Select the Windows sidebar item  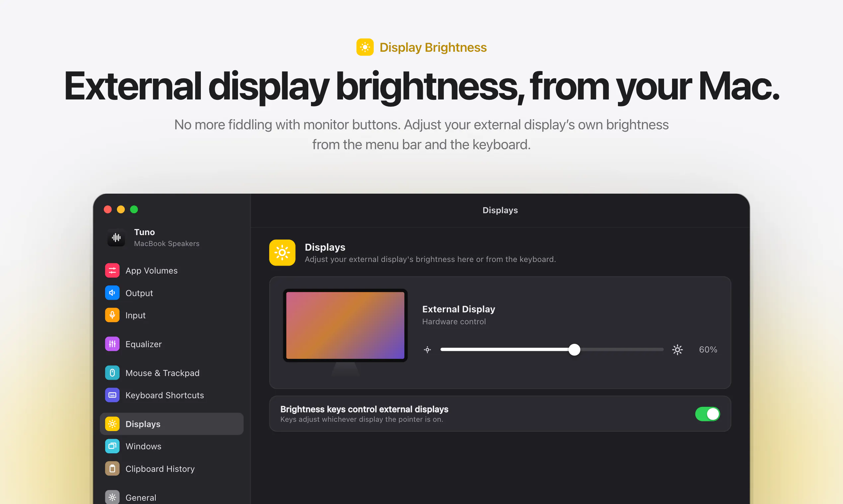172,446
